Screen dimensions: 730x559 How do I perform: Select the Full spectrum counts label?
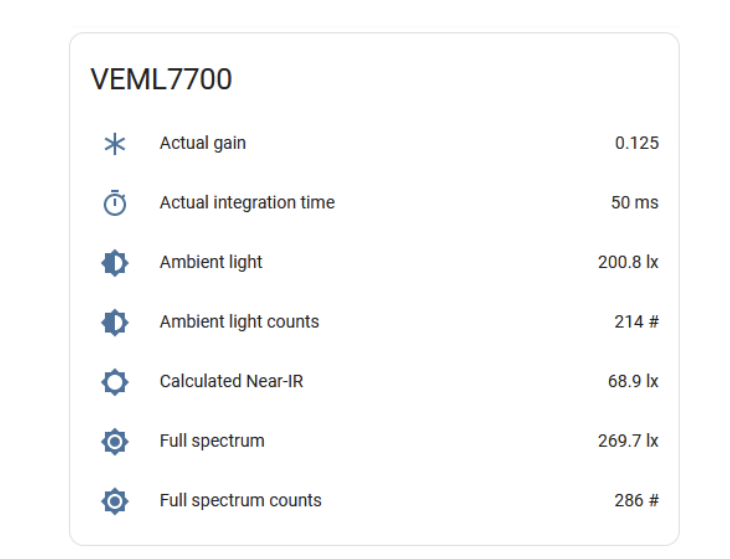(240, 500)
